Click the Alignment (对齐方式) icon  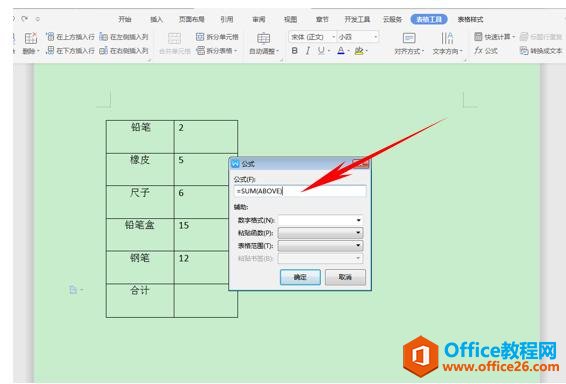[x=409, y=38]
